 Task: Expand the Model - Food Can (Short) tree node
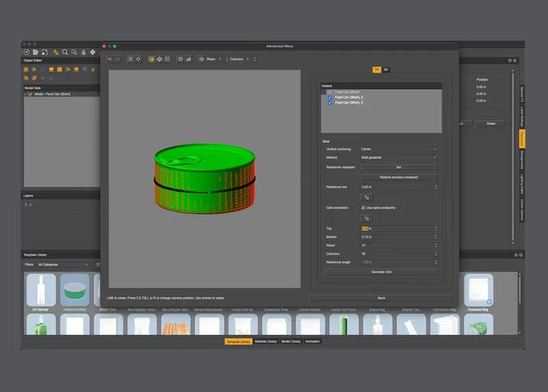point(25,94)
